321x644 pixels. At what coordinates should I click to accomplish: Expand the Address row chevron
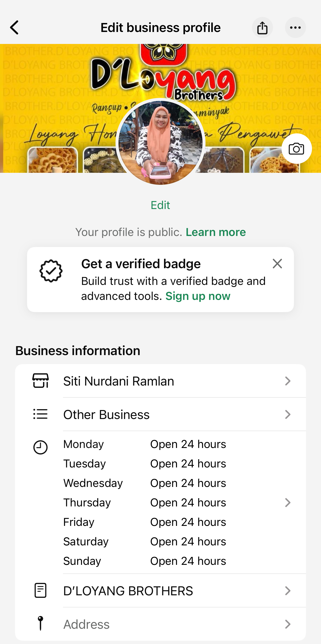pos(288,624)
